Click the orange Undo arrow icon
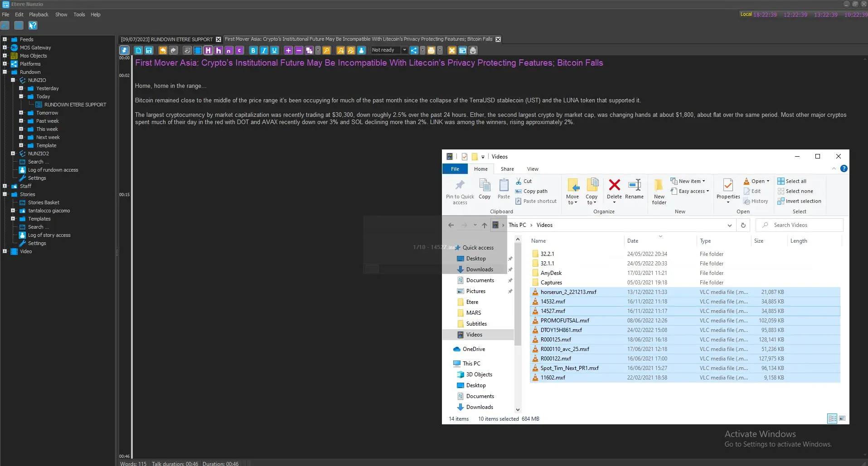This screenshot has width=868, height=466. (163, 50)
